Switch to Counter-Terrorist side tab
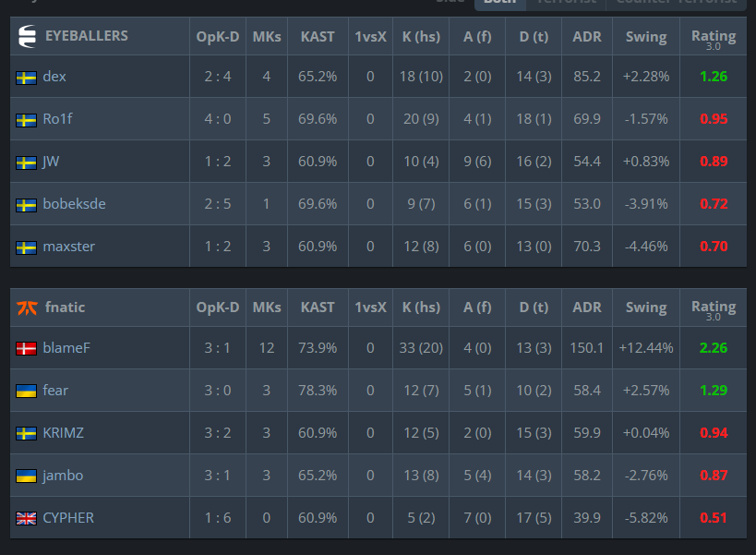 pos(677,3)
